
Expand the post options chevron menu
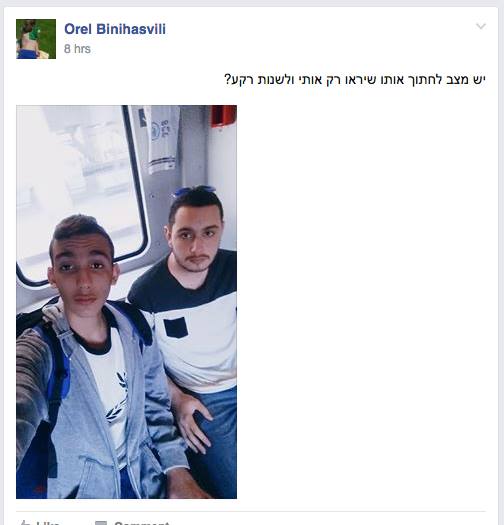pyautogui.click(x=481, y=26)
